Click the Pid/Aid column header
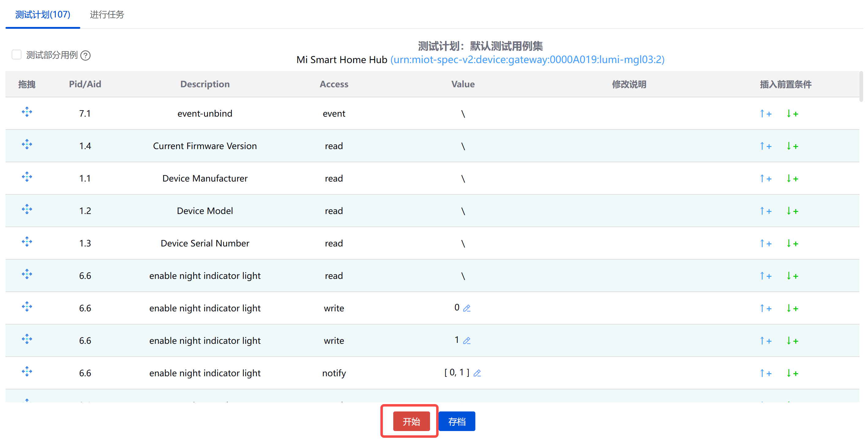 [x=85, y=84]
